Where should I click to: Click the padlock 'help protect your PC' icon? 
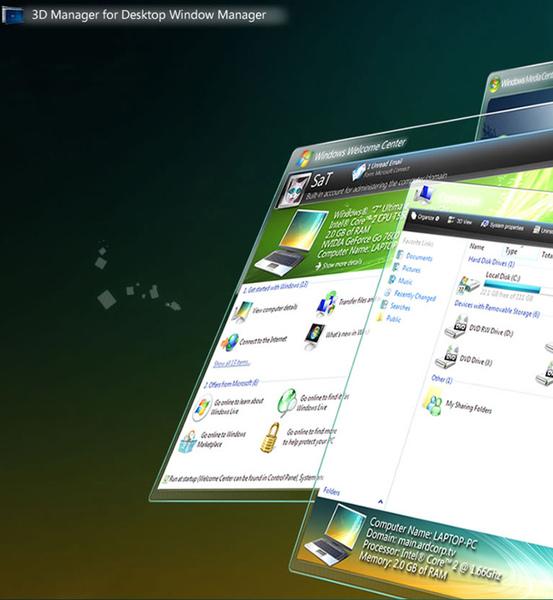pyautogui.click(x=270, y=438)
